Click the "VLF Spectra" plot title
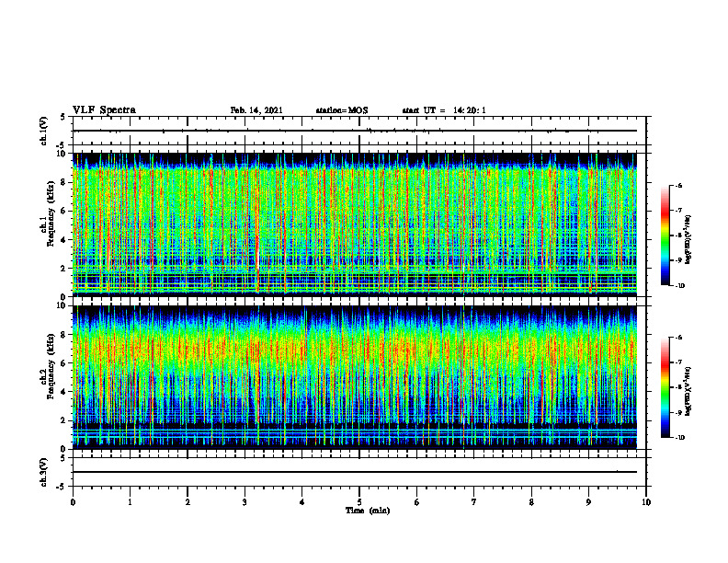This screenshot has height=563, width=728. [104, 110]
